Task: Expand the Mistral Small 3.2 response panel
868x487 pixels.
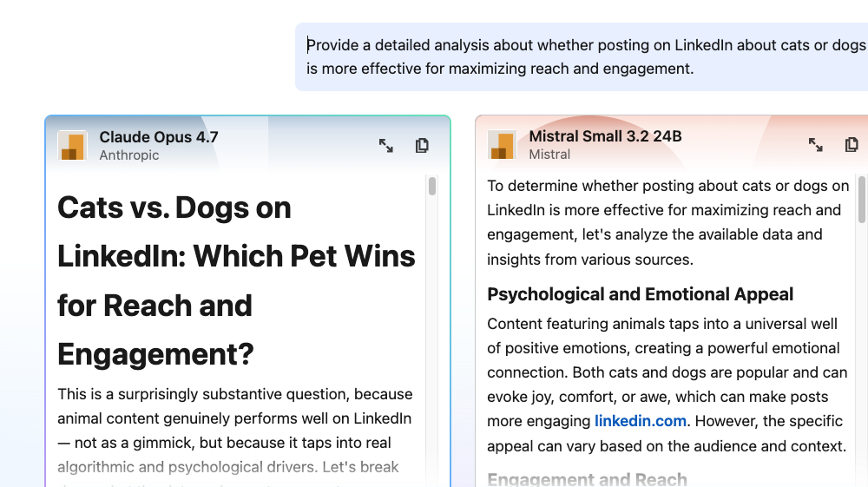Action: (x=816, y=145)
